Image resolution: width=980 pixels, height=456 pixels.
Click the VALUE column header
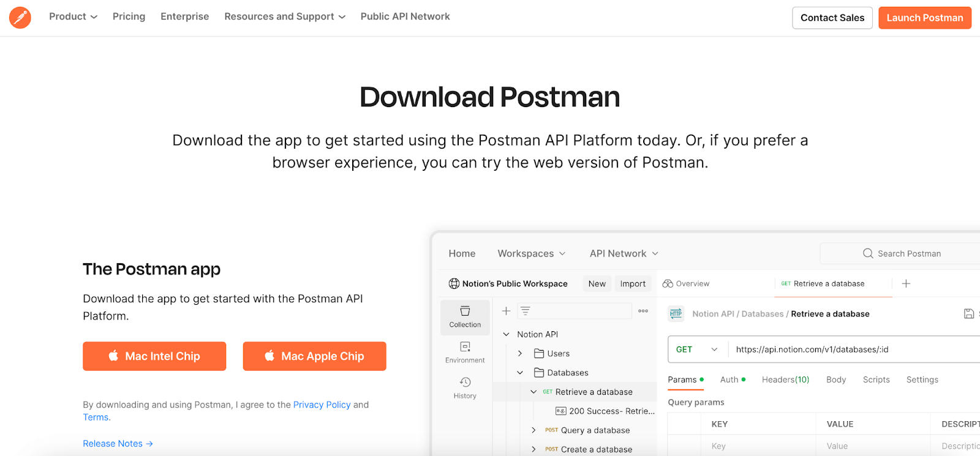click(x=840, y=424)
